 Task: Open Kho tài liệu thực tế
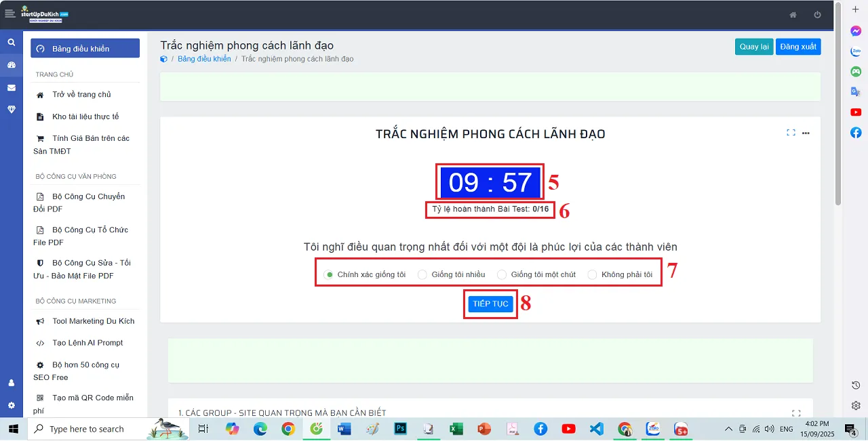85,117
